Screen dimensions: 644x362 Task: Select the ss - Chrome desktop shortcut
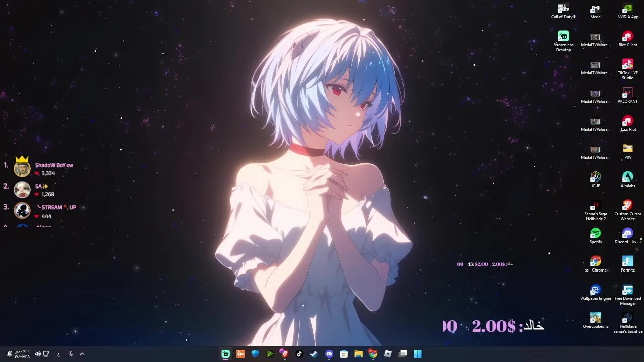coord(596,265)
